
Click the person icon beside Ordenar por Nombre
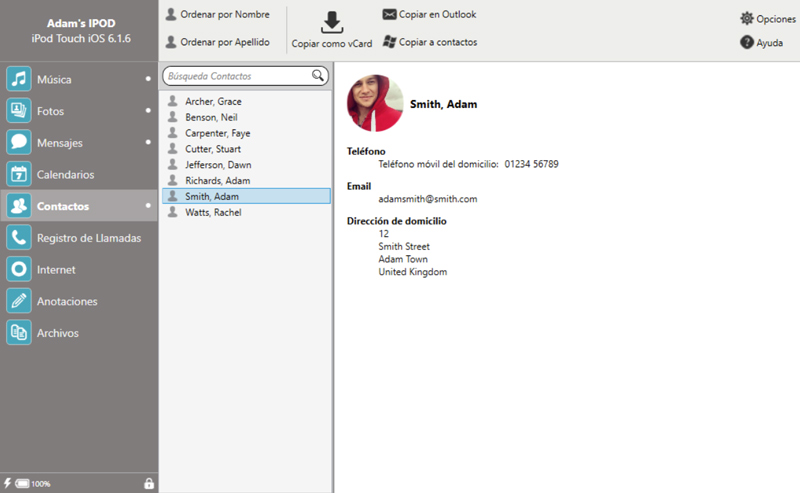[171, 14]
